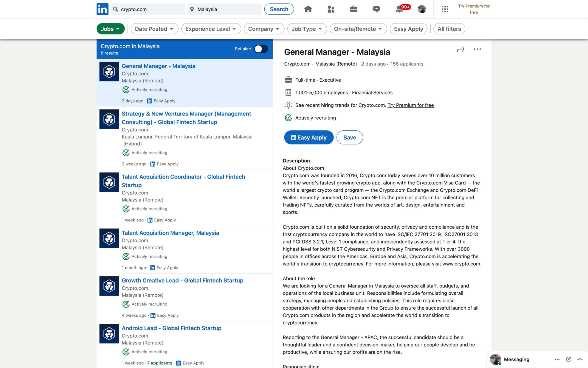
Task: Click the 'Full-time · Executive' text
Action: click(318, 80)
